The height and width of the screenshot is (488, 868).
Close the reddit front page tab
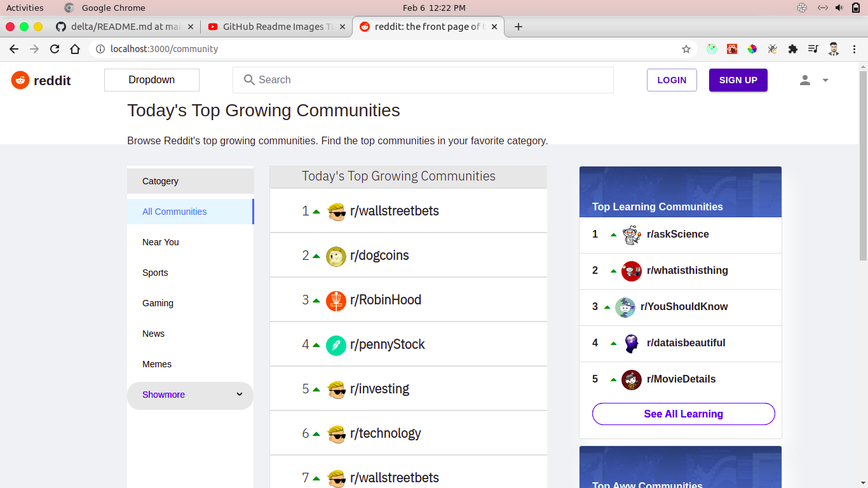494,27
